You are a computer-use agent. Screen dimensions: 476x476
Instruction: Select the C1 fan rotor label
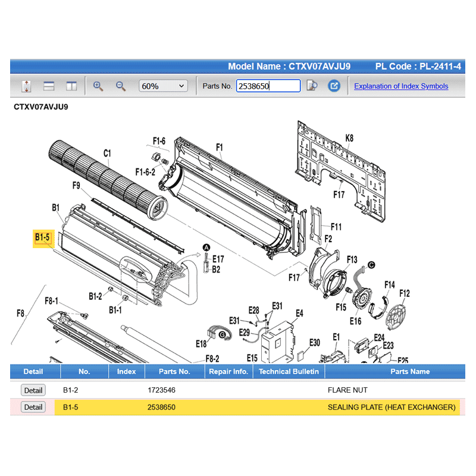[107, 154]
